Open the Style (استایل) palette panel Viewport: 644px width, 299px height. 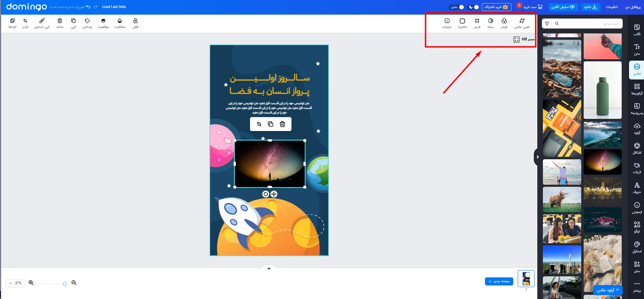(637, 247)
